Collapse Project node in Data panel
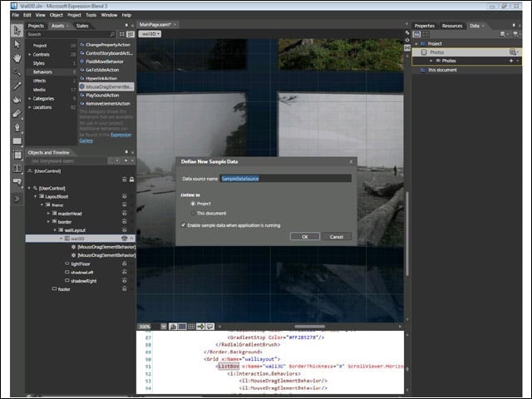Image resolution: width=532 pixels, height=399 pixels. click(x=416, y=44)
